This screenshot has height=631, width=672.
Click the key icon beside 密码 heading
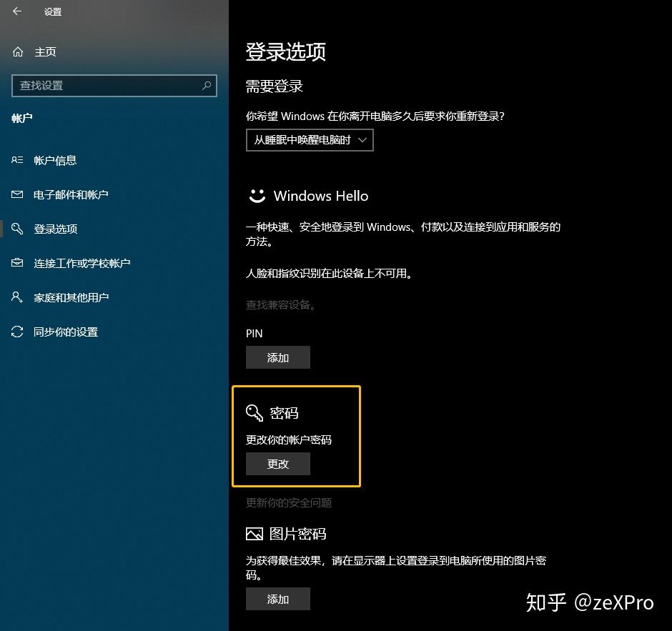coord(254,413)
